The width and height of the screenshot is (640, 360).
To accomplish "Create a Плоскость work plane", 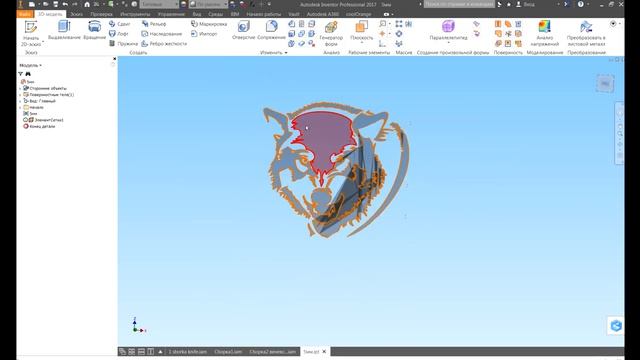I will point(362,30).
